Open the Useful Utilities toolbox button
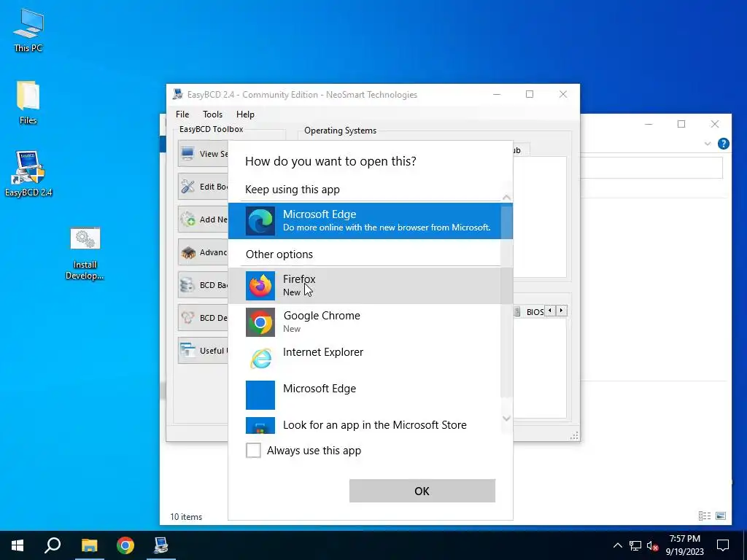This screenshot has width=747, height=560. (204, 351)
